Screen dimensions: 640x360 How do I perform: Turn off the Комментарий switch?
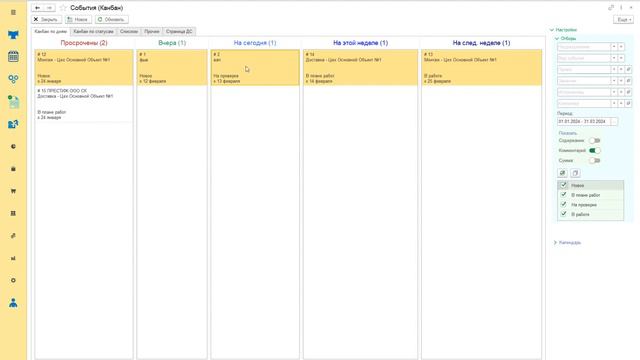click(594, 151)
